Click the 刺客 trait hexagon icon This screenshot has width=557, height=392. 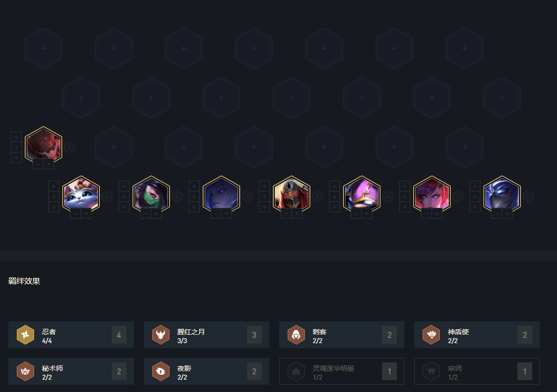296,335
